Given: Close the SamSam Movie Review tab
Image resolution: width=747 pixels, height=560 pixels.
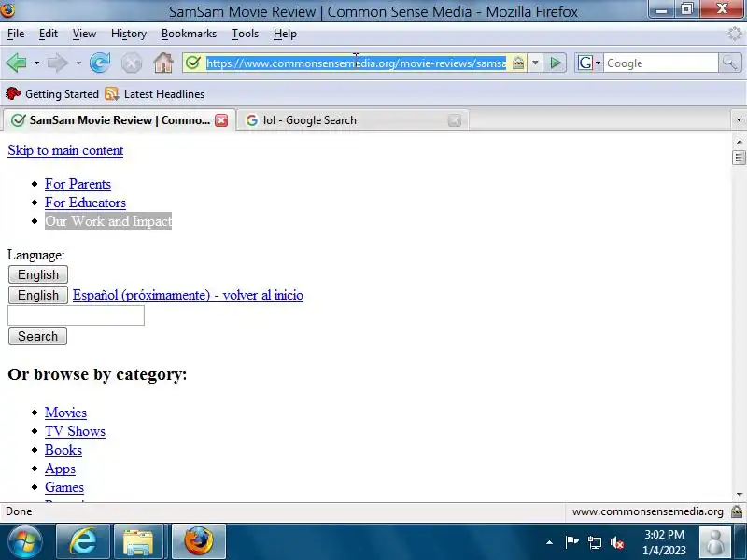Looking at the screenshot, I should 221,120.
